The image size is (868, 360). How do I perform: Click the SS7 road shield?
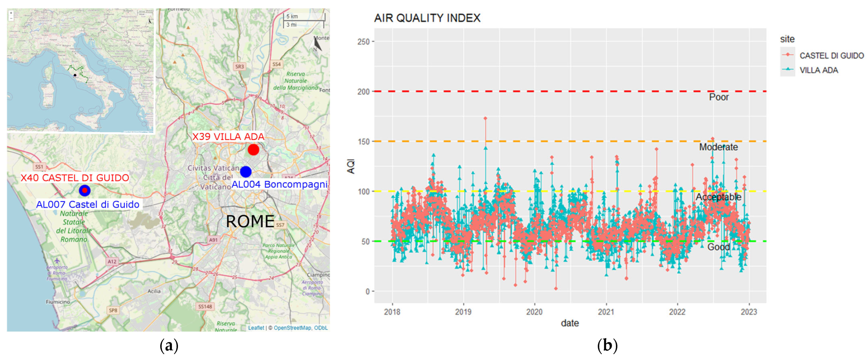coord(280,225)
